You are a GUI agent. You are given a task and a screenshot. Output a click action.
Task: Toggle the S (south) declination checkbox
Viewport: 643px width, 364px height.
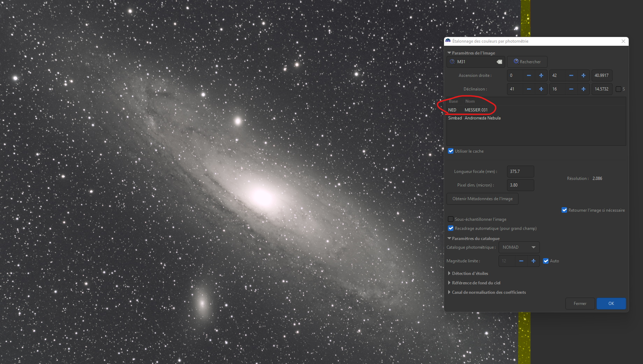coord(619,89)
